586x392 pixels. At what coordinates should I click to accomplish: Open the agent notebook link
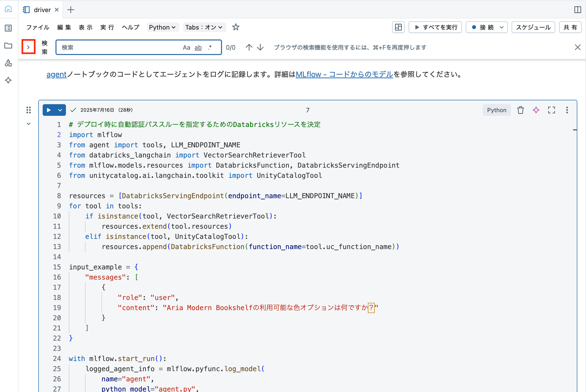pyautogui.click(x=56, y=74)
